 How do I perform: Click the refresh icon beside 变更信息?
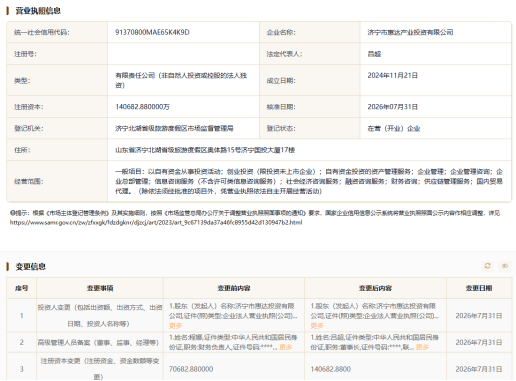point(488,266)
